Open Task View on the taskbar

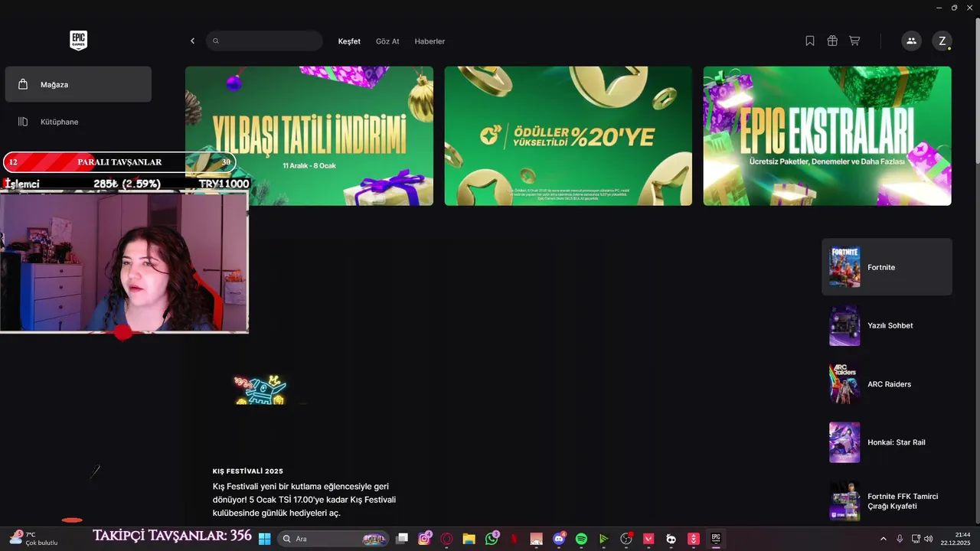(x=402, y=539)
